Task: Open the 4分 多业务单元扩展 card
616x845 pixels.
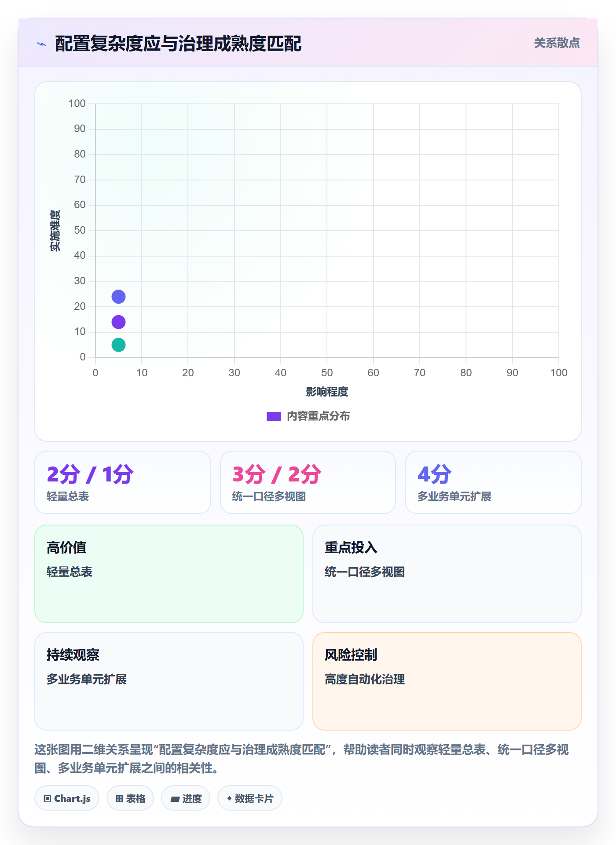Action: [493, 482]
